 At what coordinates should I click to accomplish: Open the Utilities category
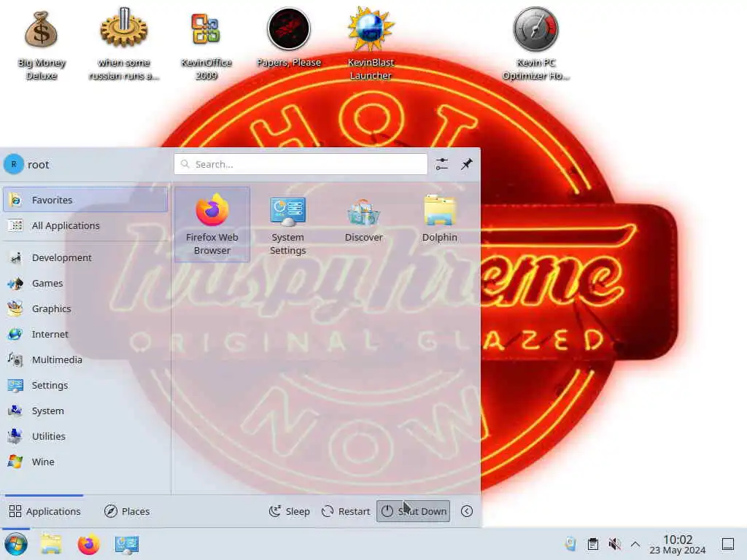[85, 436]
